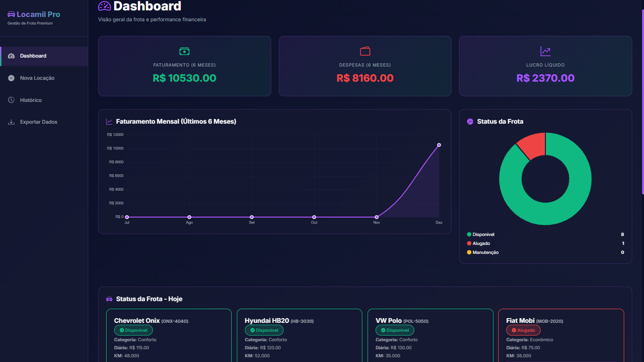Image resolution: width=644 pixels, height=362 pixels.
Task: Click the purple trend icon on Lucro Líquido card
Action: click(x=545, y=51)
